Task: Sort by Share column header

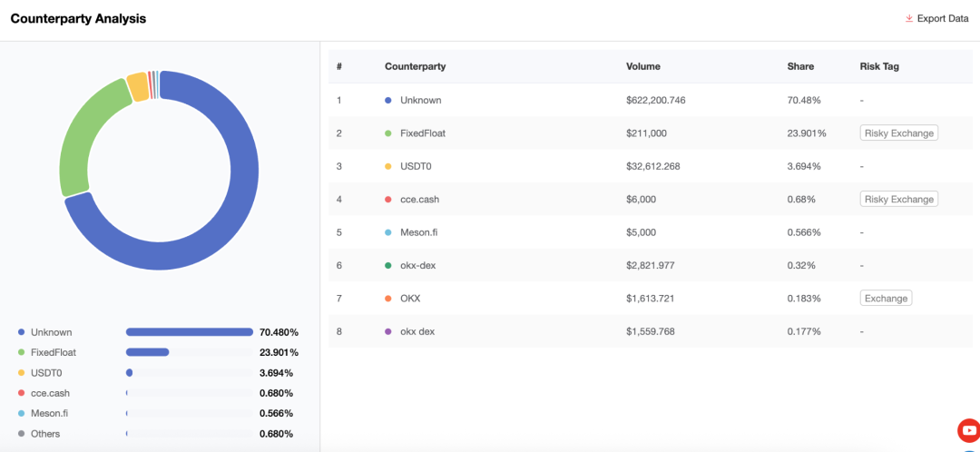Action: click(800, 66)
